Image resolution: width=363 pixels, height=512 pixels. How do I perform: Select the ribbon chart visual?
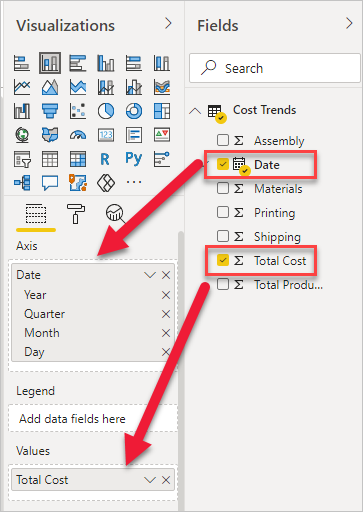pos(162,87)
